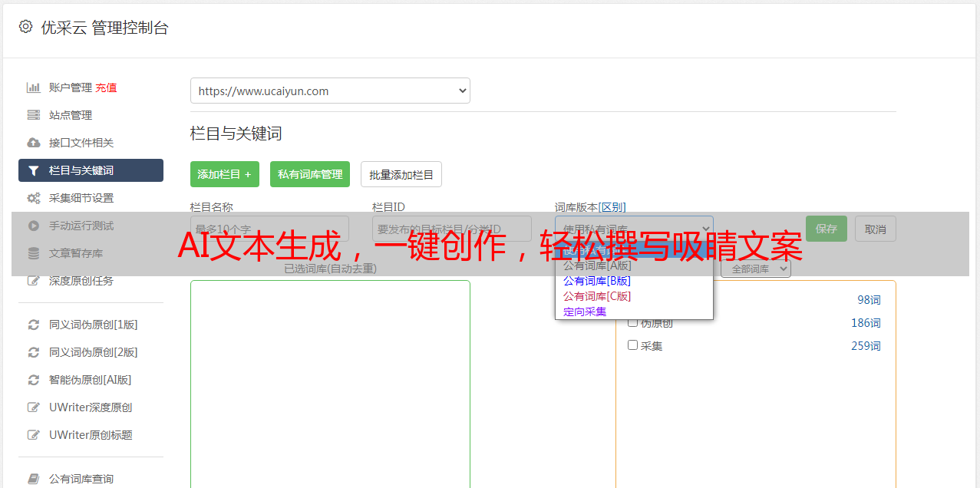Click the bar chart icon for 账户管理
980x488 pixels.
click(33, 87)
